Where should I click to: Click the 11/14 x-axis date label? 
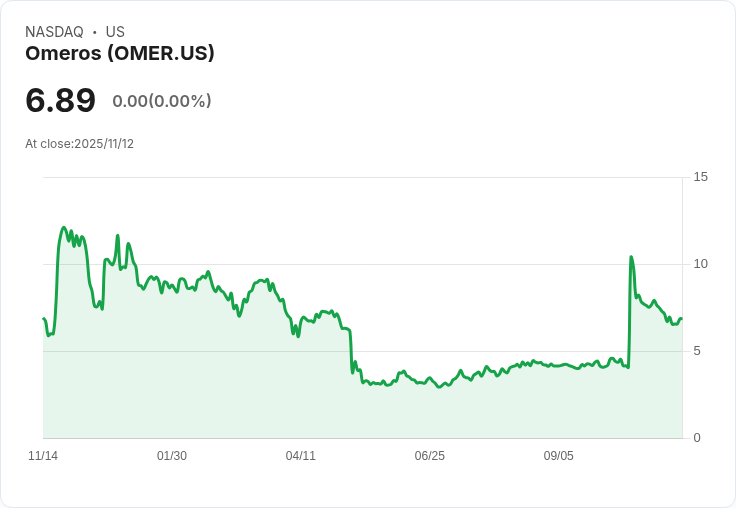tap(43, 455)
